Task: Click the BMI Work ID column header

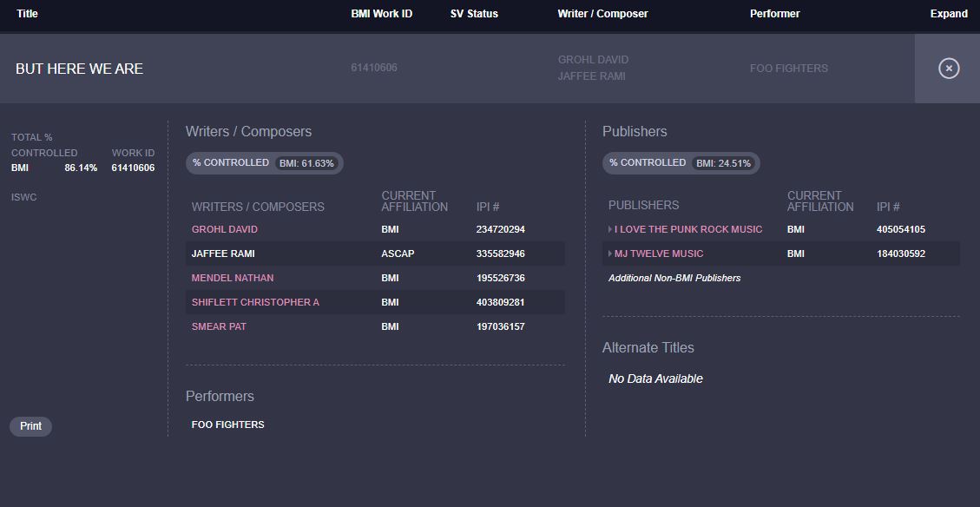Action: (382, 14)
